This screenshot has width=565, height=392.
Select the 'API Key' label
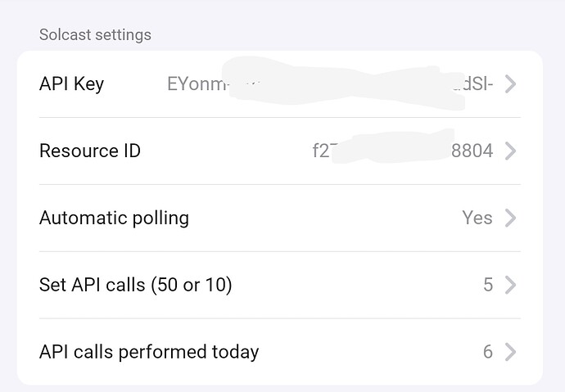pos(72,84)
